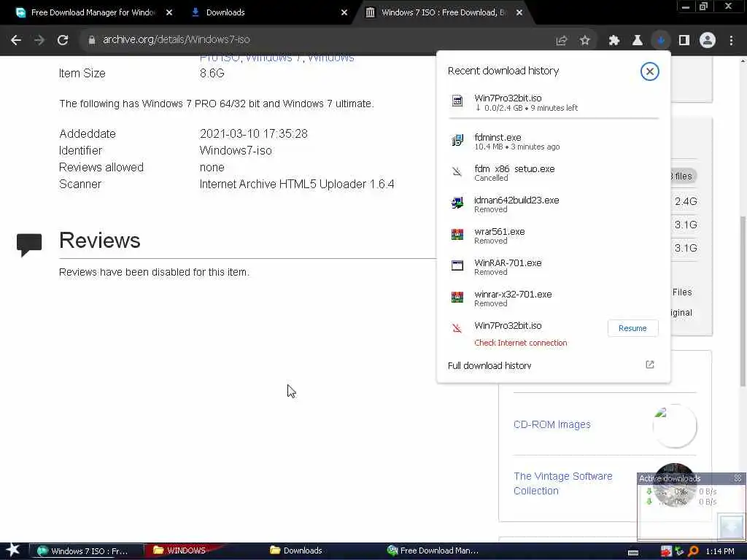
Task: Click the archive.org address bar
Action: [x=314, y=40]
